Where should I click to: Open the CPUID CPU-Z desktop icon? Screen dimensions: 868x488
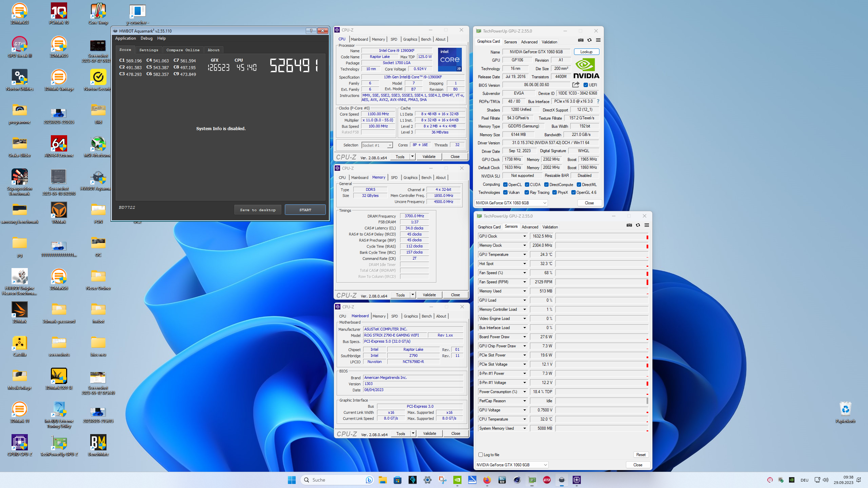[20, 445]
